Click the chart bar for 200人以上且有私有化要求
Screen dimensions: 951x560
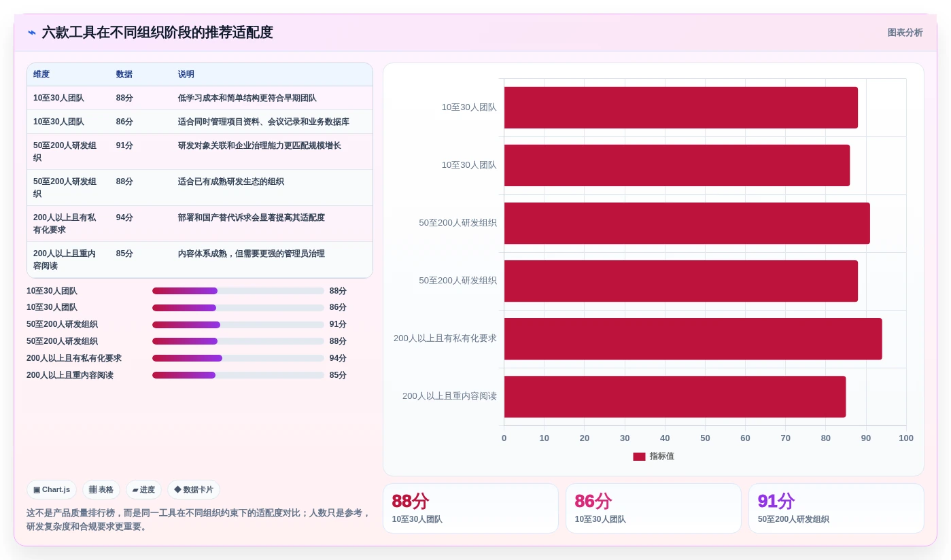[693, 339]
